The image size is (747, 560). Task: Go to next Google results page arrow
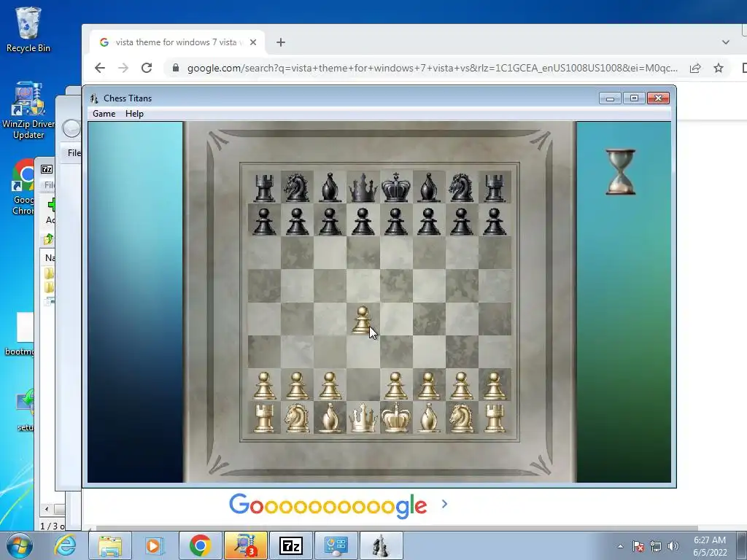click(444, 504)
